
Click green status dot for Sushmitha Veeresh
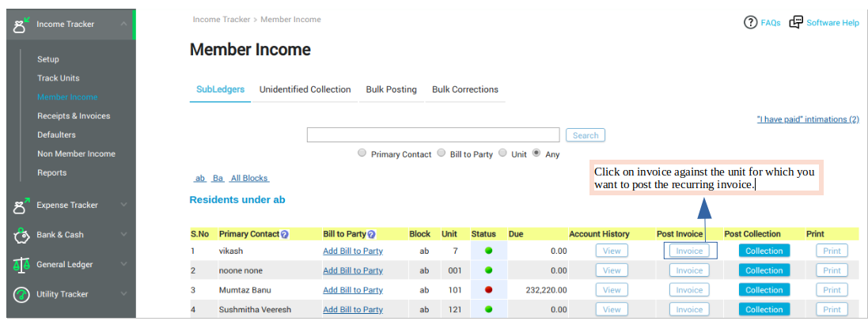[489, 309]
